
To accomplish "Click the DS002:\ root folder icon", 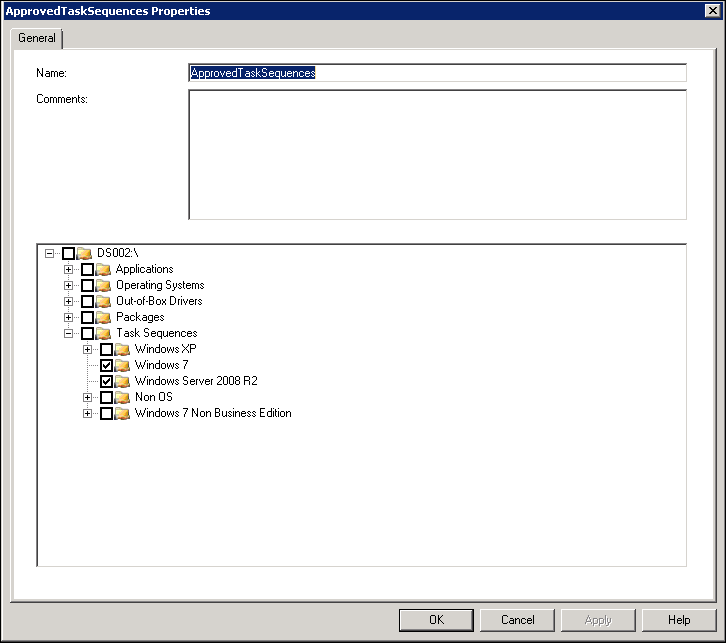I will tap(85, 254).
